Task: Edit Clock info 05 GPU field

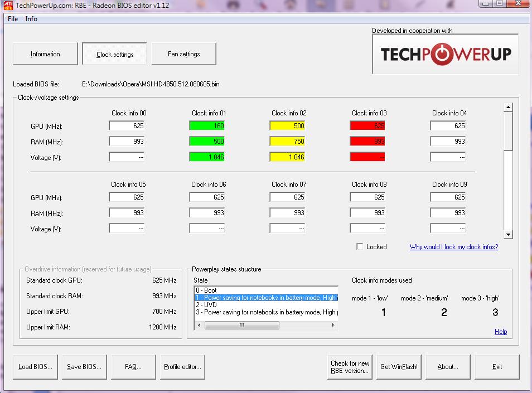Action: click(127, 197)
